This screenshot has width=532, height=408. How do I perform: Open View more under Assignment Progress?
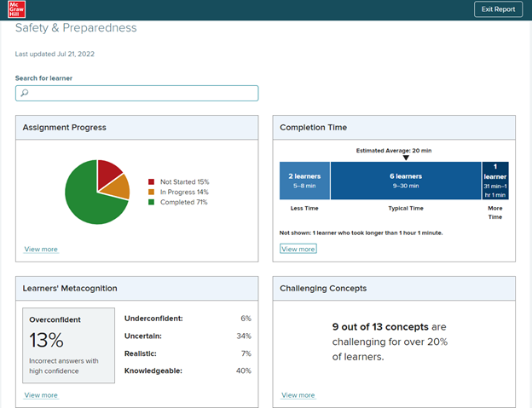41,249
